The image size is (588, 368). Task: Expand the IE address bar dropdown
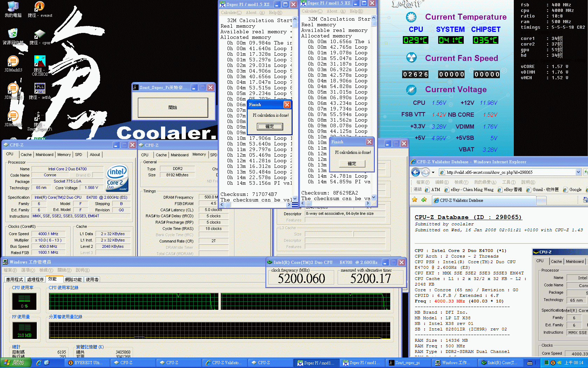pyautogui.click(x=578, y=172)
